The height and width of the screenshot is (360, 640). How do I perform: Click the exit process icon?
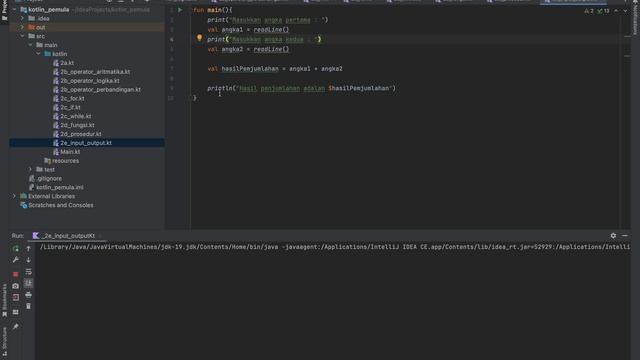(x=16, y=298)
